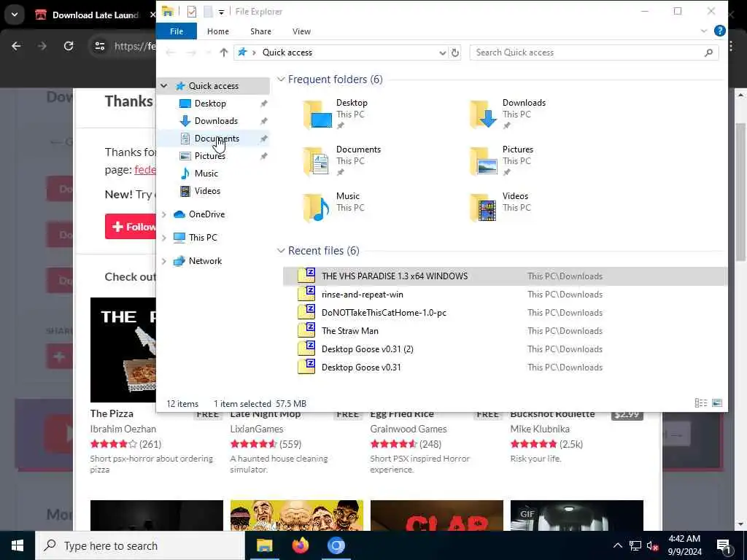
Task: Open Firefox from the taskbar
Action: [x=300, y=545]
